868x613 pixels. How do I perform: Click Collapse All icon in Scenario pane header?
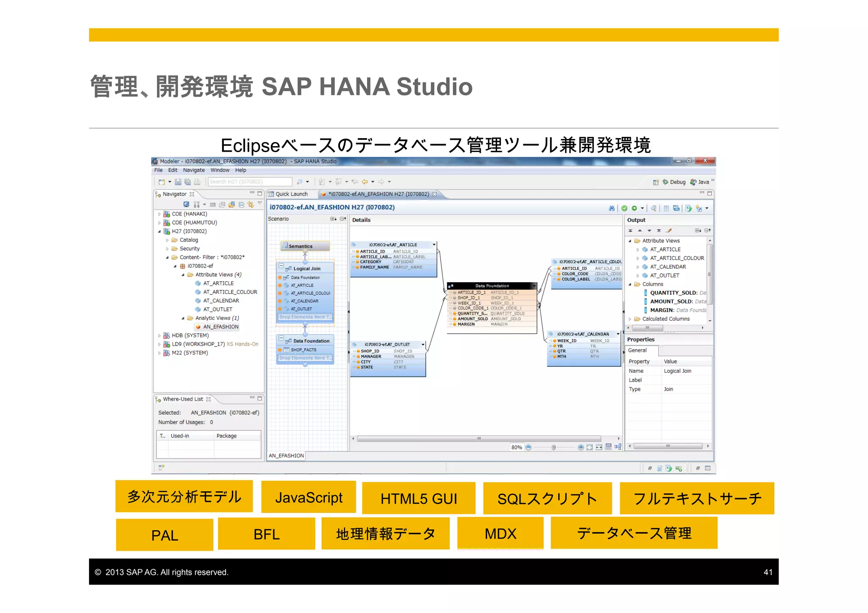(343, 219)
